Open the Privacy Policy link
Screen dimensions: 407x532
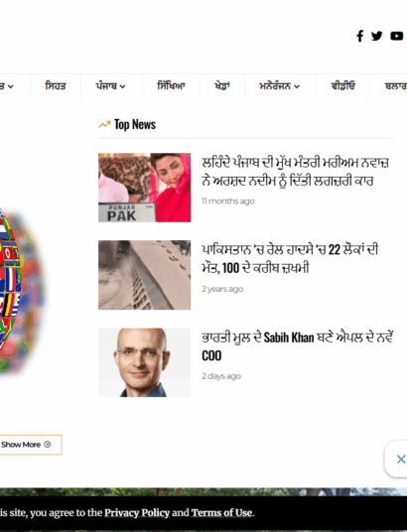137,512
